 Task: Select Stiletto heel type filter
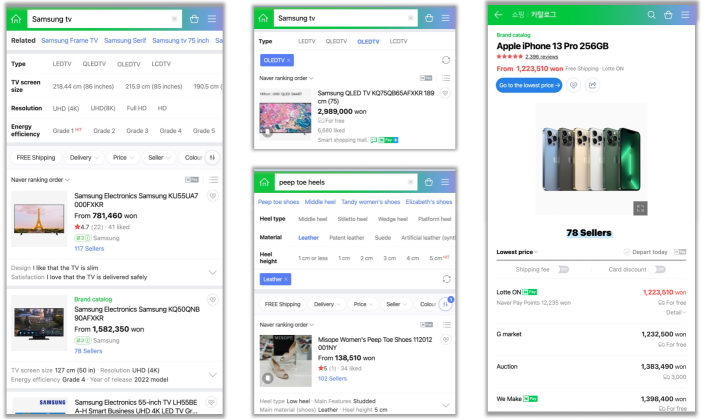point(352,219)
